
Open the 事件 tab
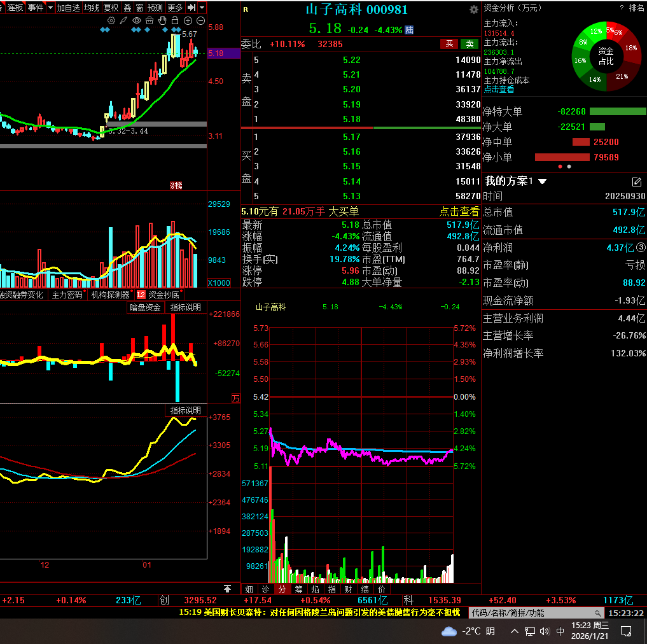tap(36, 8)
